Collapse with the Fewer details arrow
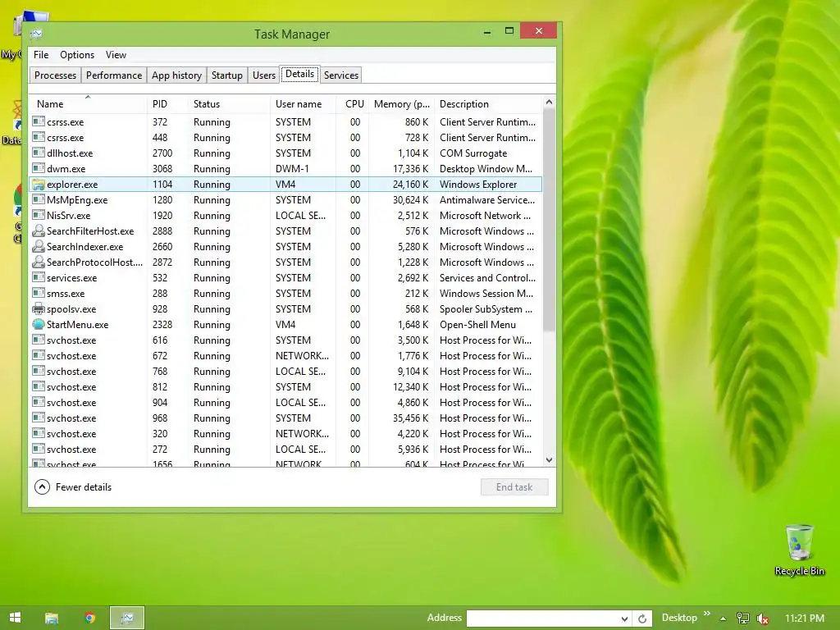Image resolution: width=840 pixels, height=630 pixels. click(x=42, y=487)
